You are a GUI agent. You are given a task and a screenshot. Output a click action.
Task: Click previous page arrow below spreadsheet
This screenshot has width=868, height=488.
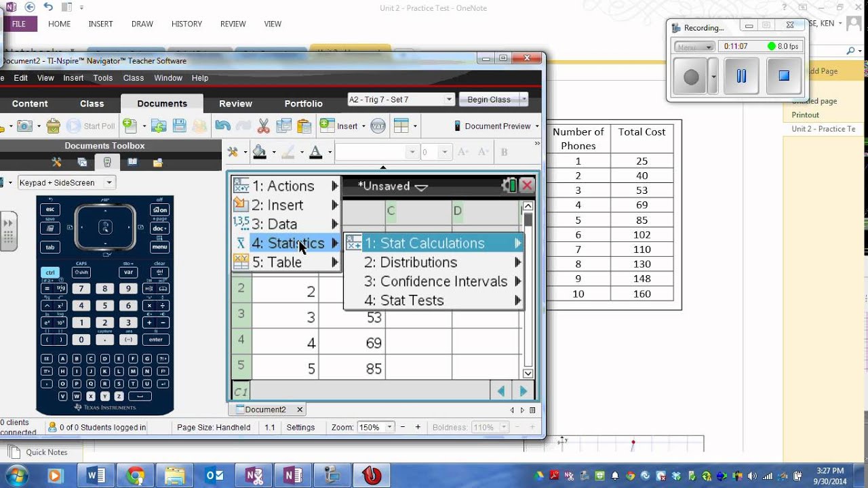(500, 391)
